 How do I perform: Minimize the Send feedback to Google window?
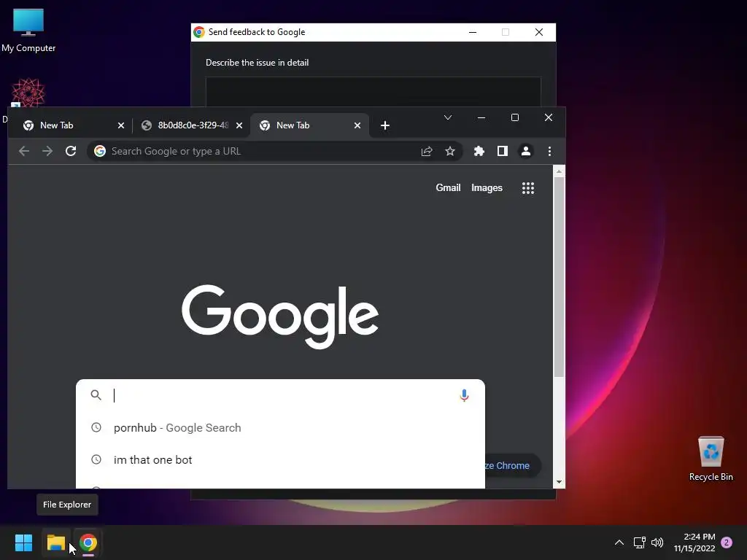[473, 32]
